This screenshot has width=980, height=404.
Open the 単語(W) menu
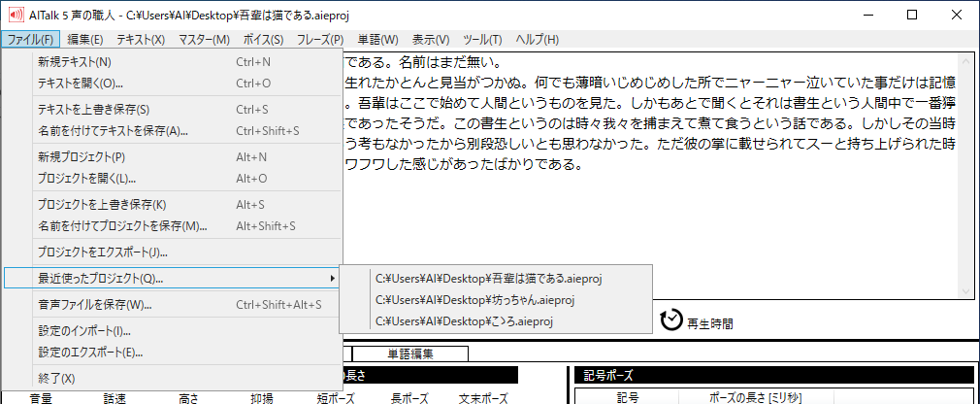(x=378, y=40)
